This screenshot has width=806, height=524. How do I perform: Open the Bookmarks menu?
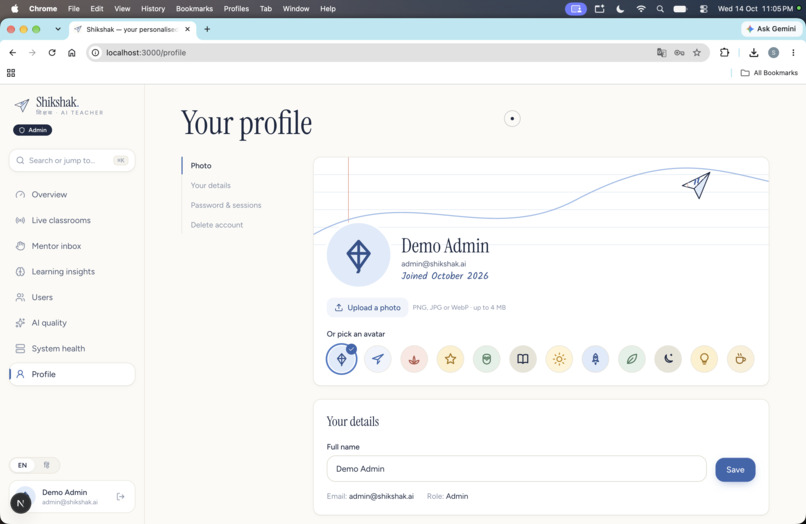click(x=194, y=9)
